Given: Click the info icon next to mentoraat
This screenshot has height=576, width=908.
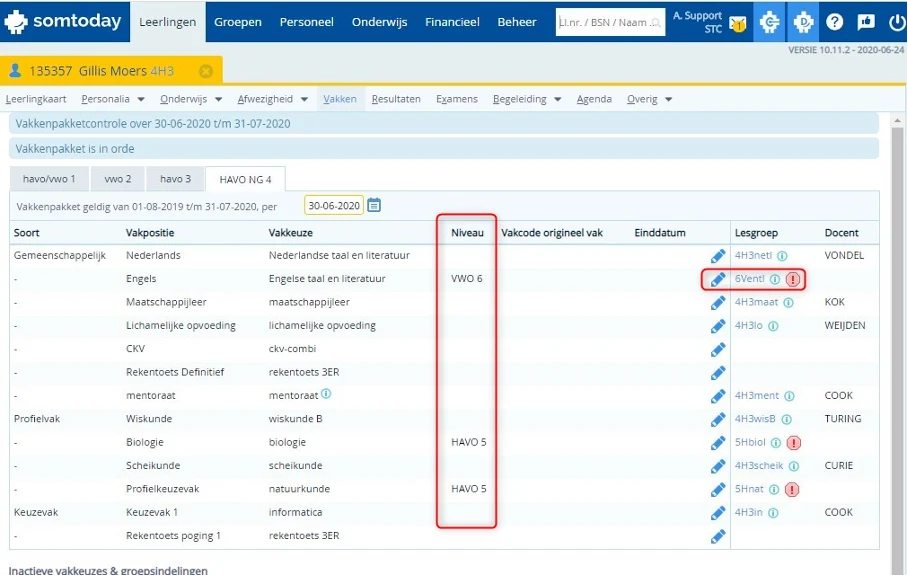Looking at the screenshot, I should pyautogui.click(x=326, y=394).
